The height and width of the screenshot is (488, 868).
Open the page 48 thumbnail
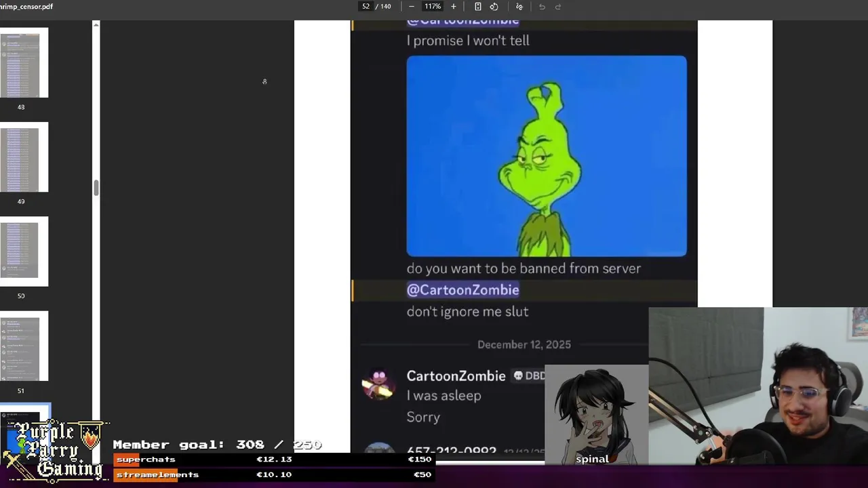click(24, 62)
